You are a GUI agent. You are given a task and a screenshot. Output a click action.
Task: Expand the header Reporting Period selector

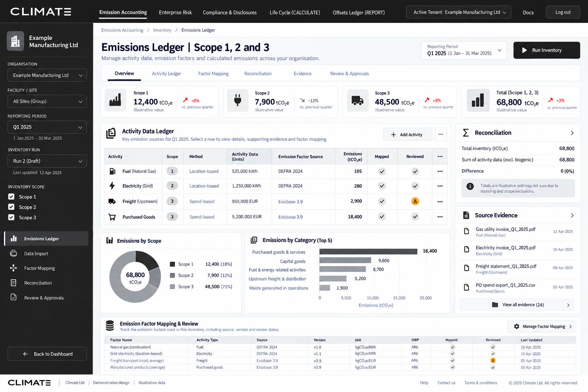coord(464,50)
